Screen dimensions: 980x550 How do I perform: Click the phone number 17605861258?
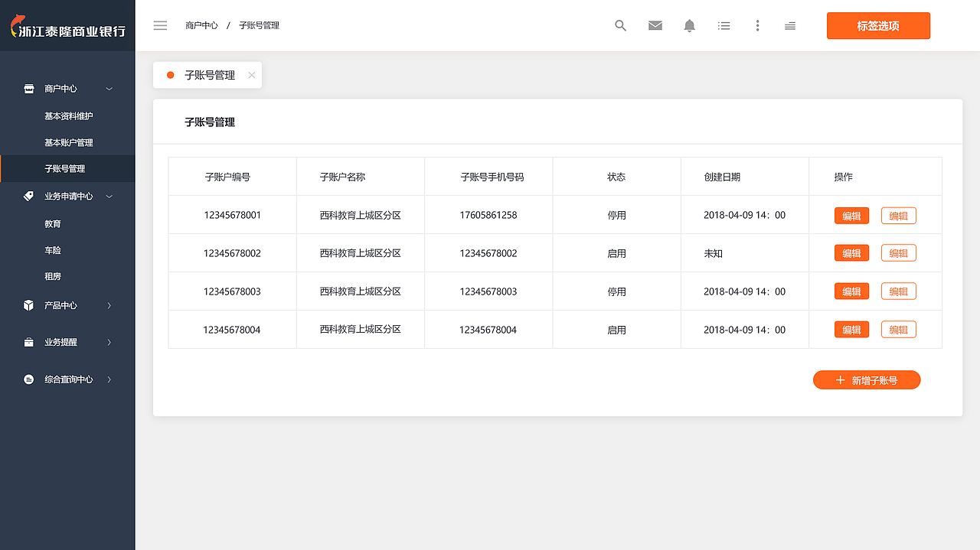(x=488, y=215)
